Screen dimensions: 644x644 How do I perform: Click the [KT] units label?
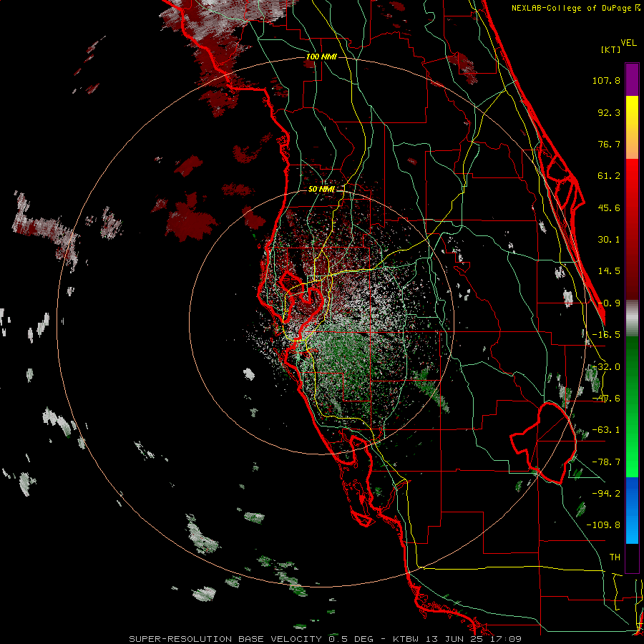pos(611,49)
